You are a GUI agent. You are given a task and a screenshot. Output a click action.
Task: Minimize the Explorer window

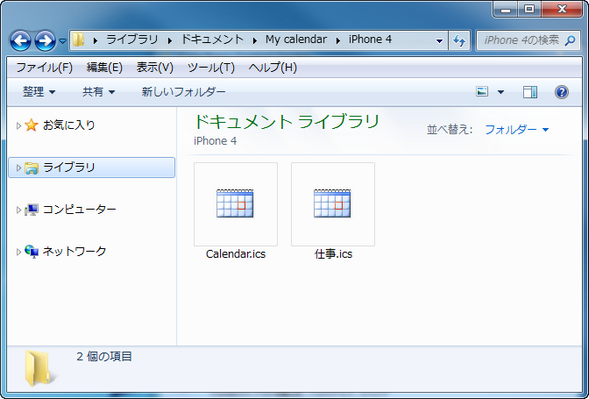506,9
